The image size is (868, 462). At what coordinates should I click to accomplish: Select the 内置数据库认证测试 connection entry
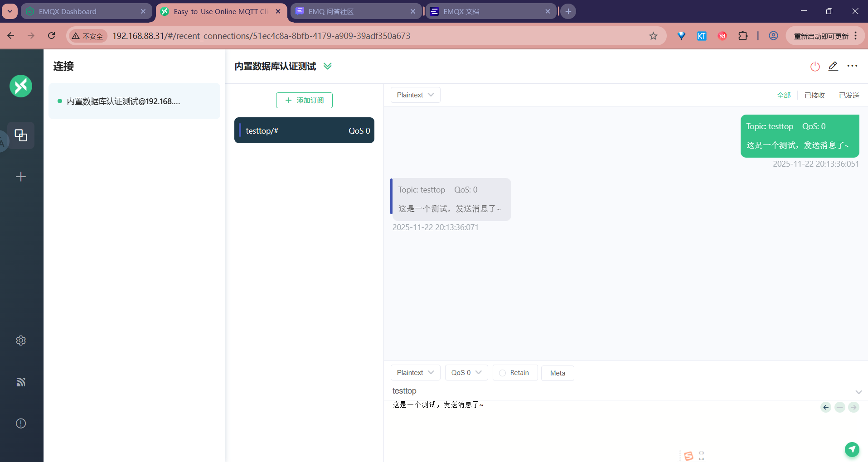point(134,101)
